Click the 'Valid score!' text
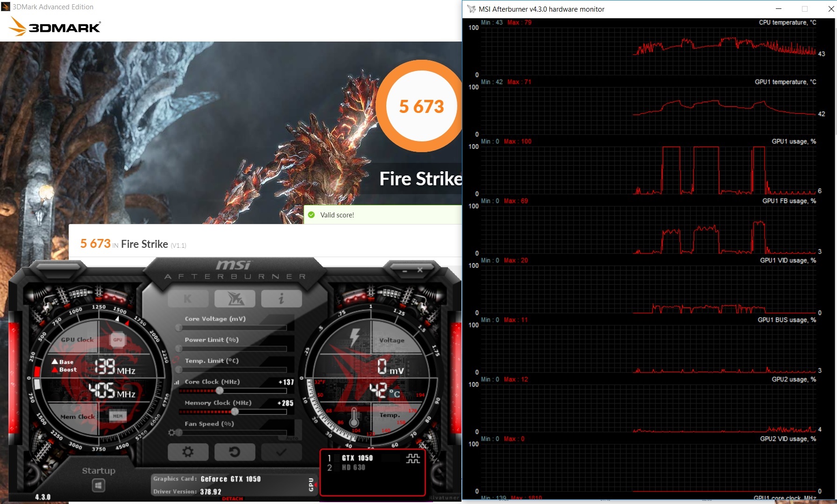 pos(337,215)
